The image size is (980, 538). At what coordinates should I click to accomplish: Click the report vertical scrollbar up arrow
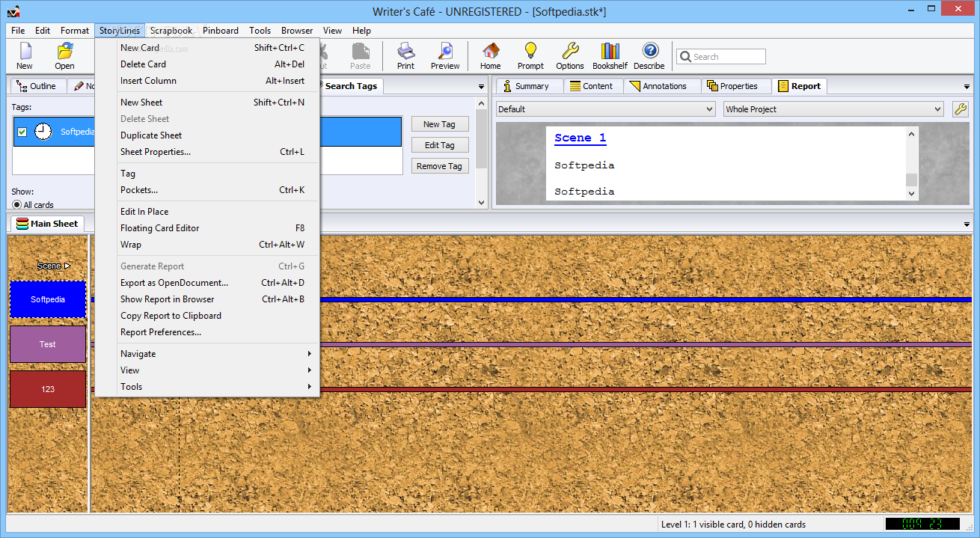pos(911,134)
